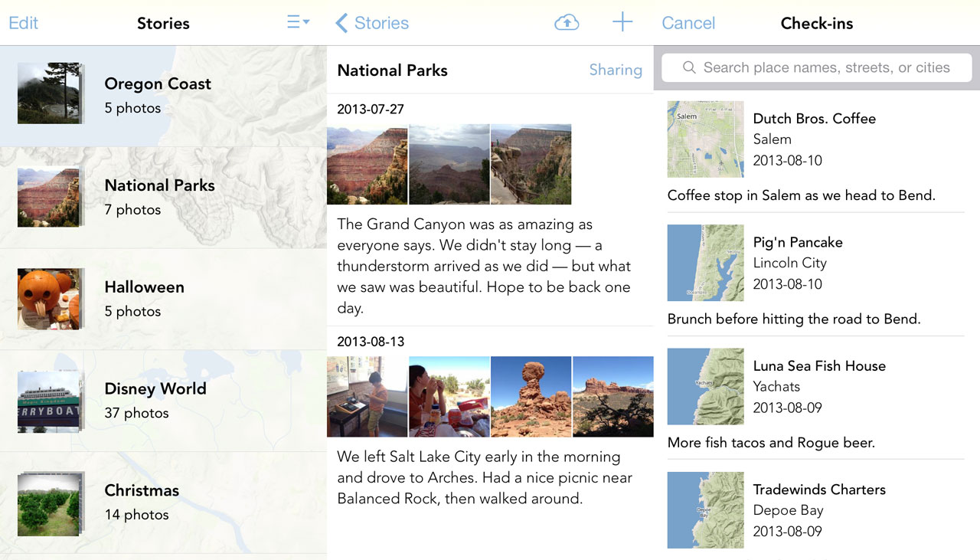Select the Disney World story
Viewport: 980px width, 560px height.
[163, 400]
